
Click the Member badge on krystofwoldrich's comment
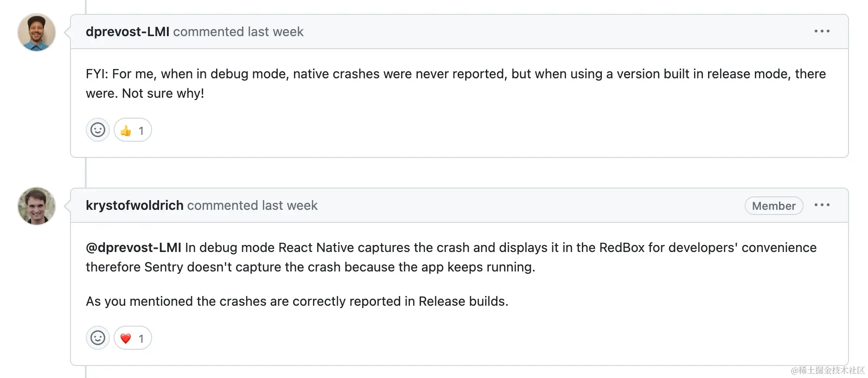(x=773, y=206)
